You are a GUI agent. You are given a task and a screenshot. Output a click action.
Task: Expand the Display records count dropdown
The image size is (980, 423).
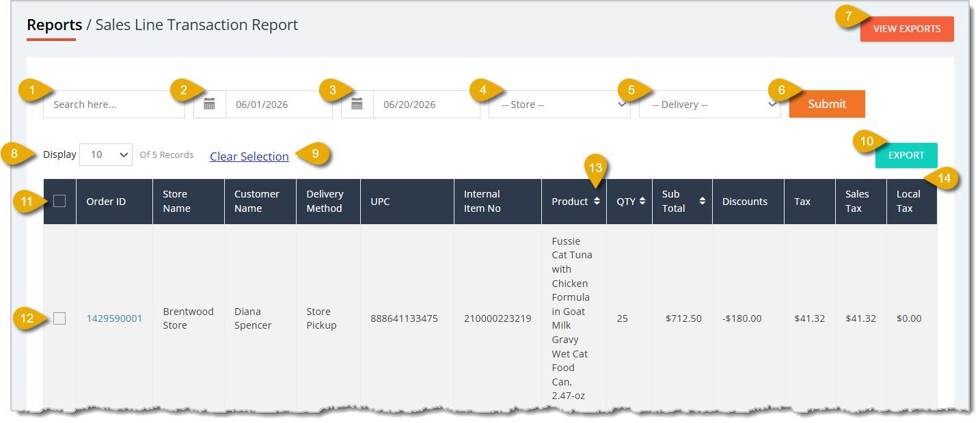tap(106, 154)
